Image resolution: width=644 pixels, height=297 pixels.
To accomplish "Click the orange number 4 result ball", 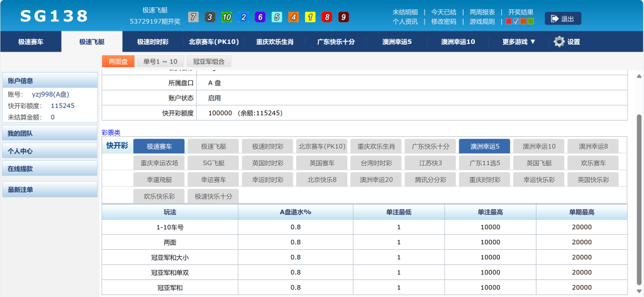I will pos(294,17).
